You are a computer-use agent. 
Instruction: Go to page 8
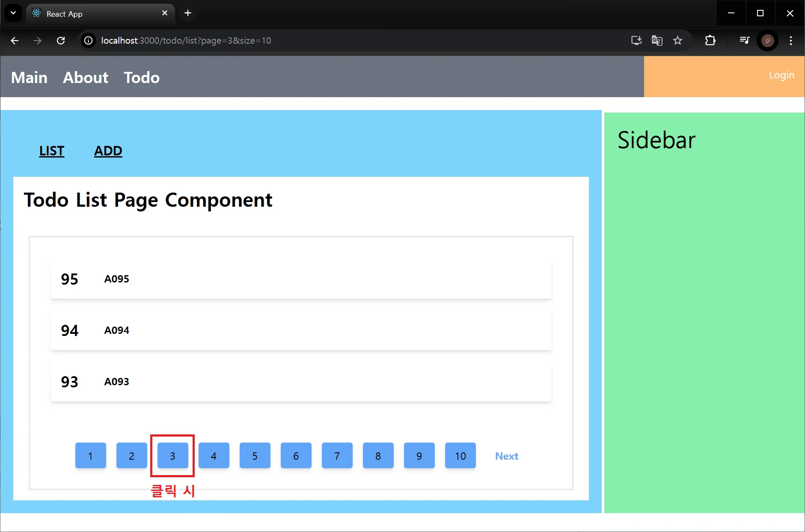pos(378,456)
